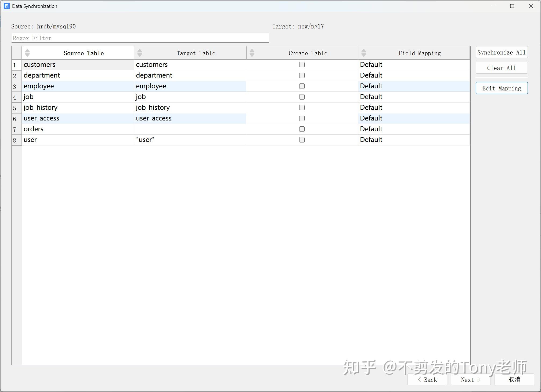The height and width of the screenshot is (392, 541).
Task: Enable Create Table for customers row
Action: click(302, 65)
